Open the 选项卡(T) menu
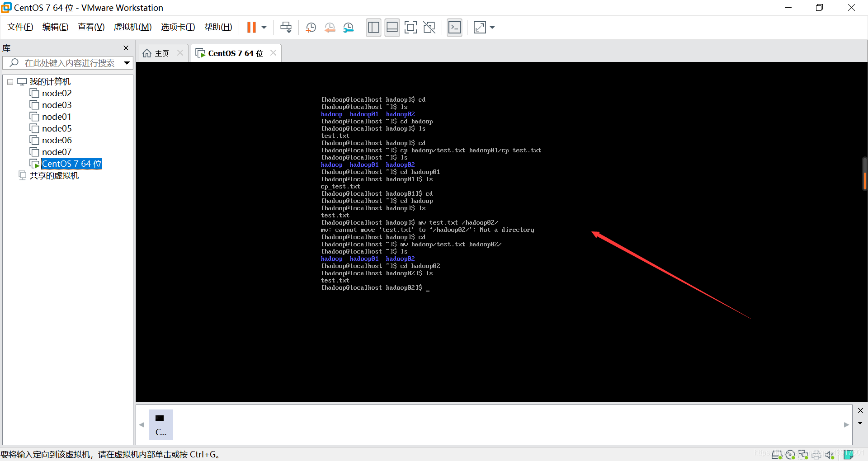 tap(178, 27)
